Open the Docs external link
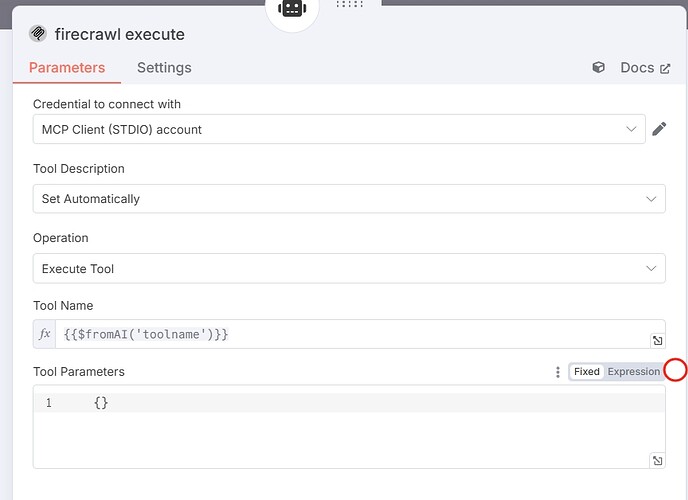Viewport: 688px width, 500px height. pyautogui.click(x=645, y=68)
